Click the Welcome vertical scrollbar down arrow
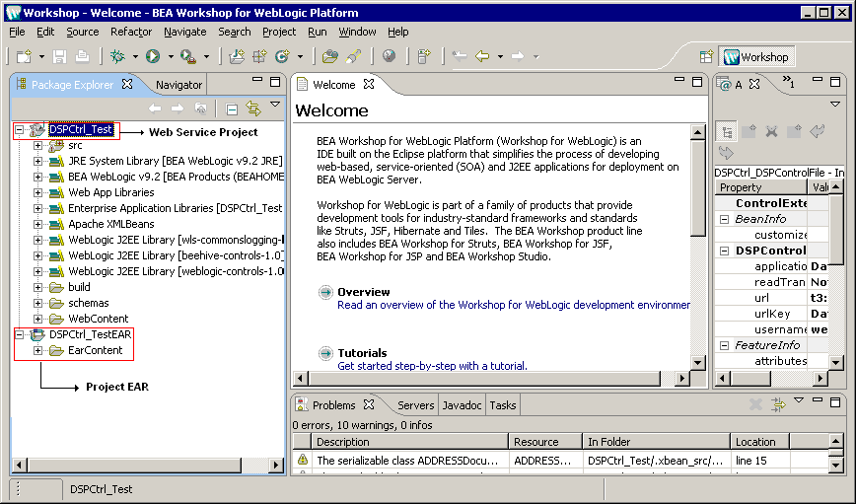This screenshot has height=504, width=856. pos(698,362)
